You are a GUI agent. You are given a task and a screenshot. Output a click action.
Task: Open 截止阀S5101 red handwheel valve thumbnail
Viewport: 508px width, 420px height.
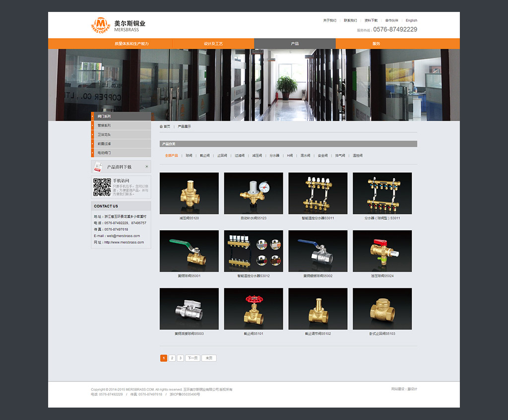tap(254, 309)
